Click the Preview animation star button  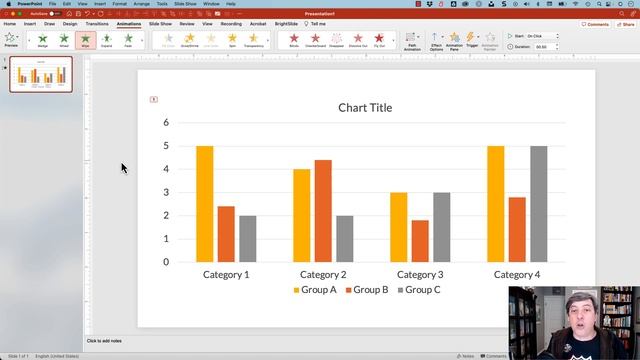point(9,38)
